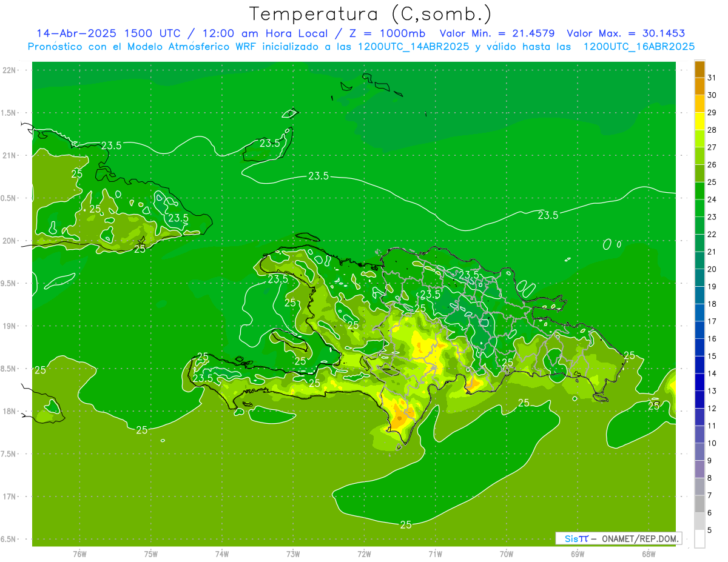This screenshot has height=562, width=728.
Task: Pick the yellow legend swatch between 28 and 29
Action: click(699, 121)
